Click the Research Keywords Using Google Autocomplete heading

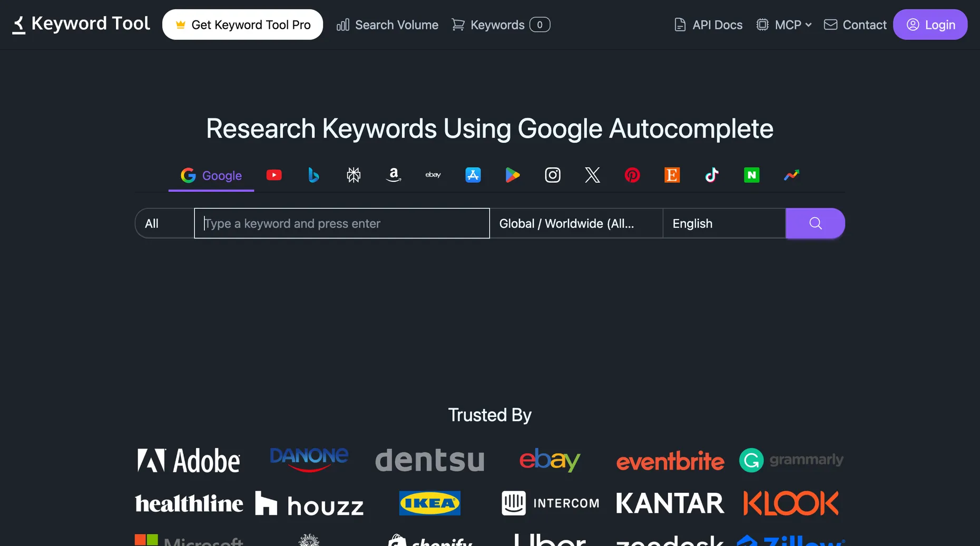click(489, 129)
